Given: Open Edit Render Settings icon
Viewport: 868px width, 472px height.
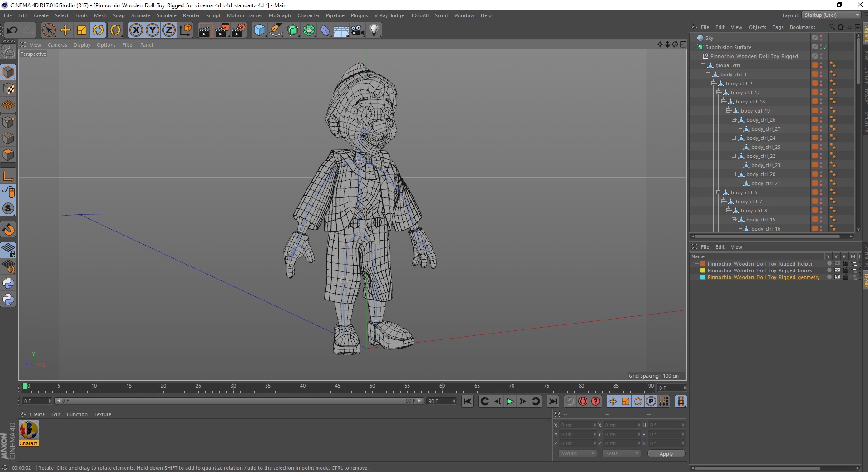Looking at the screenshot, I should pos(238,30).
